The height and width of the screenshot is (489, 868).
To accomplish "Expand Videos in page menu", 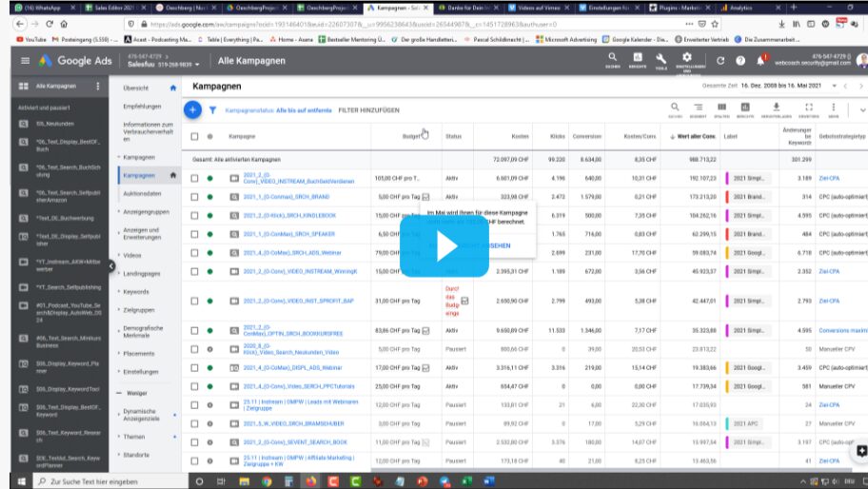I will pos(131,256).
